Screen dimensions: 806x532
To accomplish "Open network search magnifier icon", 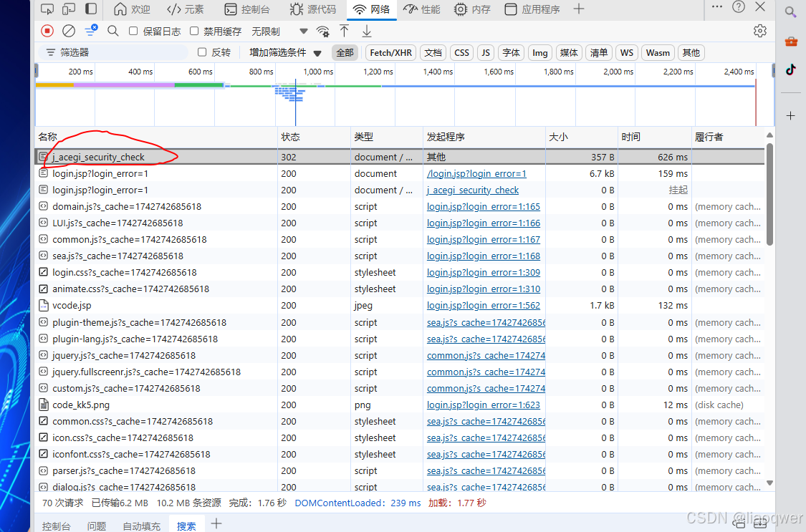I will pos(113,32).
